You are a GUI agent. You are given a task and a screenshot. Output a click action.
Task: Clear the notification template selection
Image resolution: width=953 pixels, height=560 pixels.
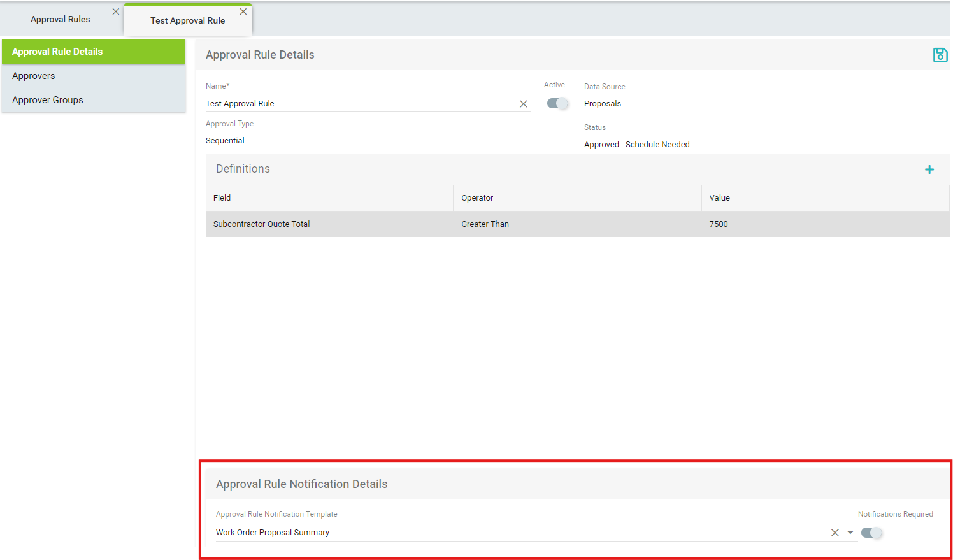pyautogui.click(x=835, y=533)
